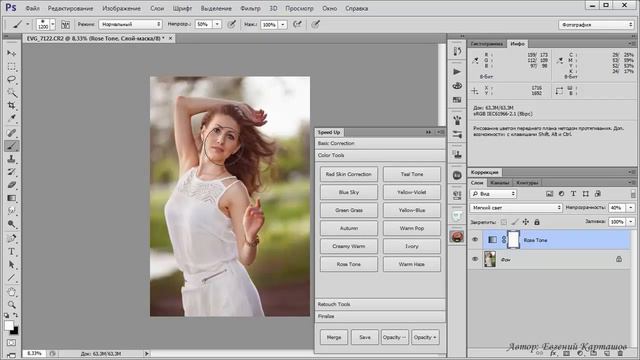Select the Path Selection tool
640x360 pixels.
(11, 265)
